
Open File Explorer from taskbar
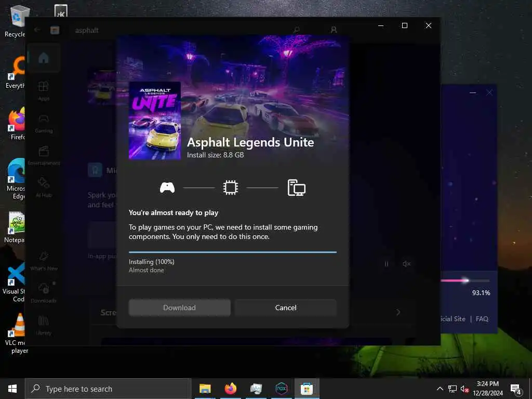pyautogui.click(x=205, y=389)
